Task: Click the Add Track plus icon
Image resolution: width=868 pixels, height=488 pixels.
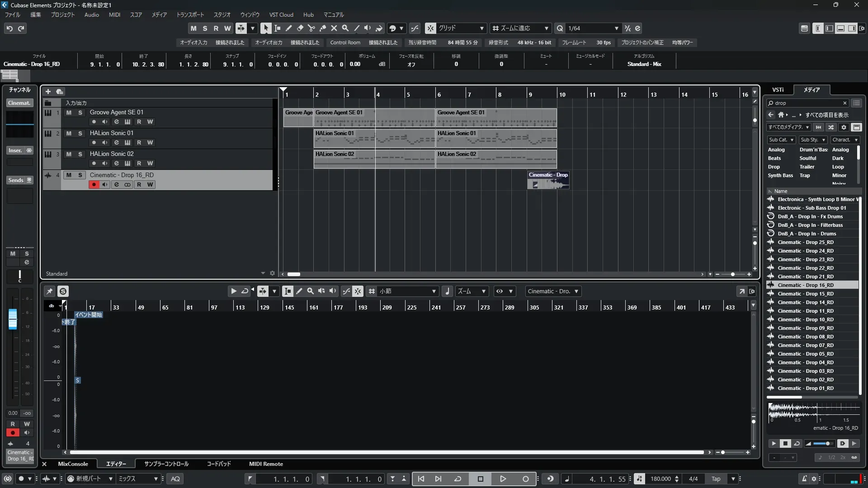Action: point(48,91)
